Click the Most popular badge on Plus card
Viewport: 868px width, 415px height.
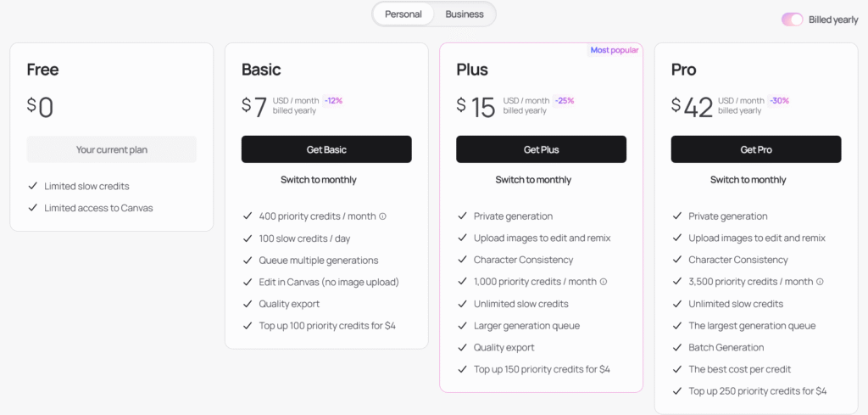pyautogui.click(x=615, y=50)
